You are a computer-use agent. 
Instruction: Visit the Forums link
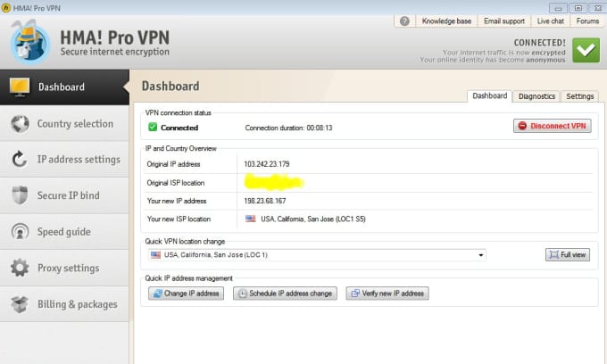587,21
